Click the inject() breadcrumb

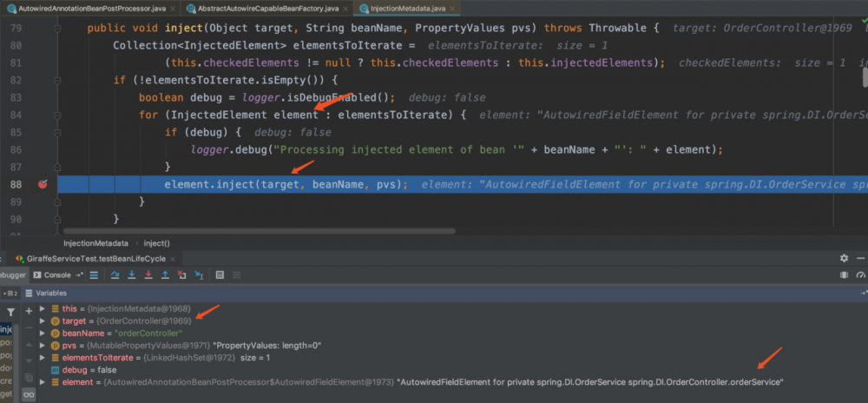(x=156, y=243)
